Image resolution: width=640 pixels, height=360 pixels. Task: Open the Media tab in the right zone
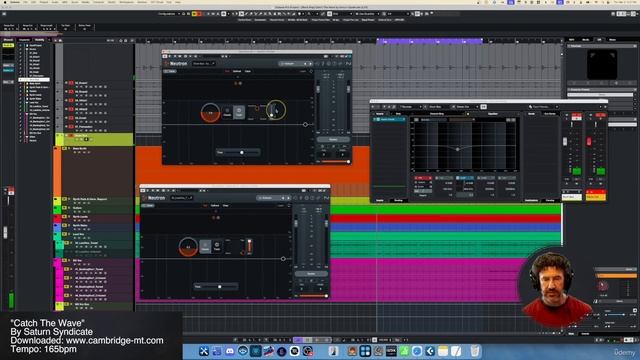[x=585, y=40]
